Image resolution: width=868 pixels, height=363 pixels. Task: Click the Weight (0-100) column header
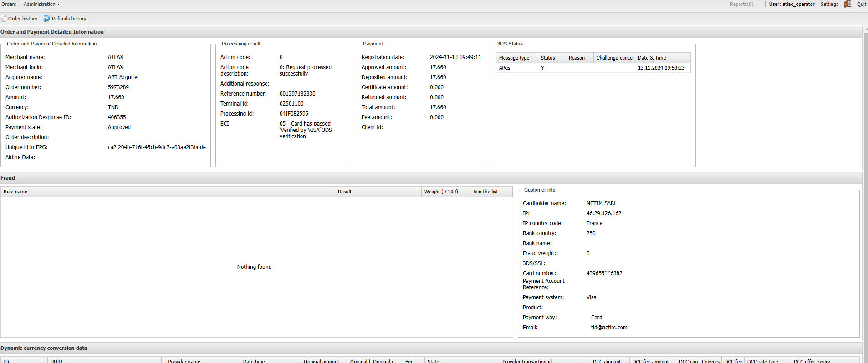click(441, 192)
